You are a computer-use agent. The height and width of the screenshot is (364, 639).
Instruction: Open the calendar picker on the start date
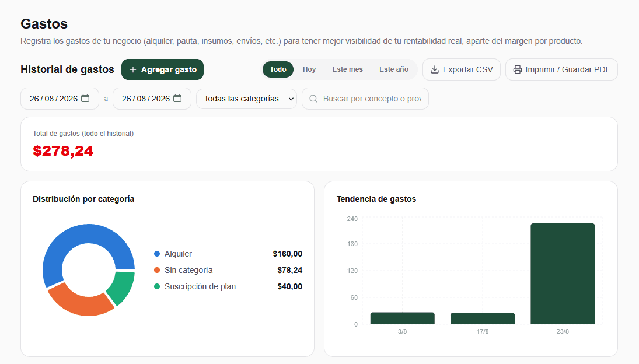point(85,98)
